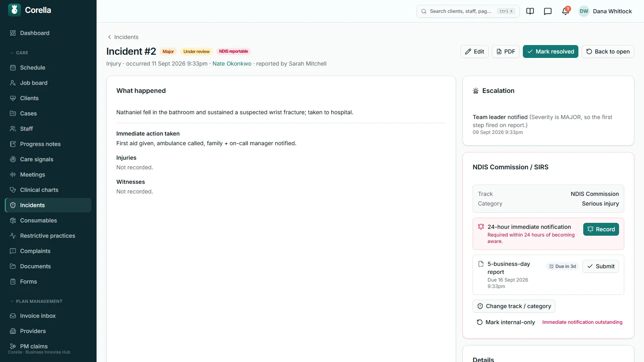Open Complaints page
The width and height of the screenshot is (644, 362).
click(48, 251)
